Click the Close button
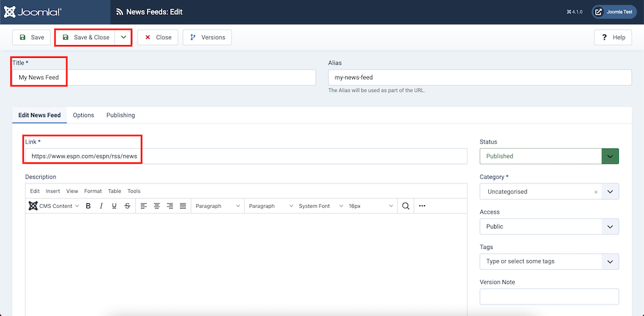The width and height of the screenshot is (644, 316). pyautogui.click(x=158, y=37)
